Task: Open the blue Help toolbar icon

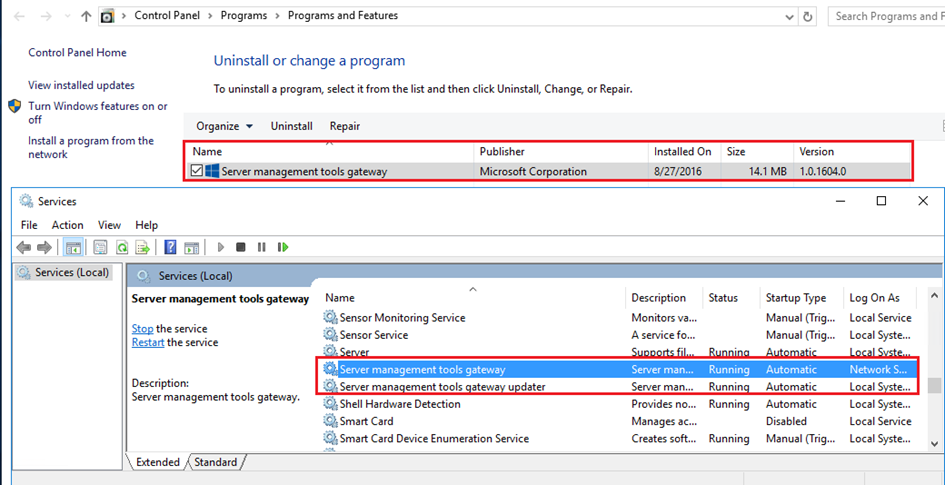Action: coord(171,247)
